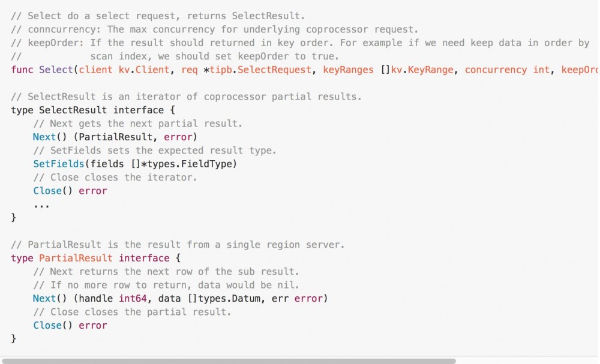Click the func keyword in the code
This screenshot has height=364, width=600.
pos(22,70)
